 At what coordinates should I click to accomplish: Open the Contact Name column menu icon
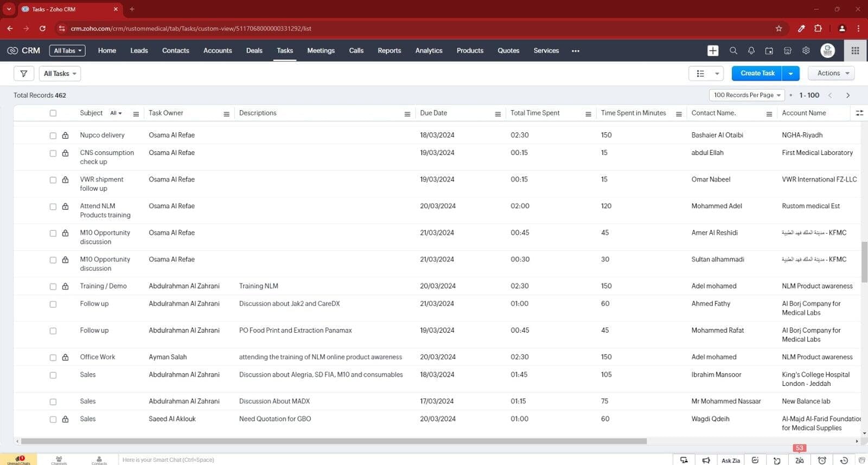pyautogui.click(x=769, y=114)
